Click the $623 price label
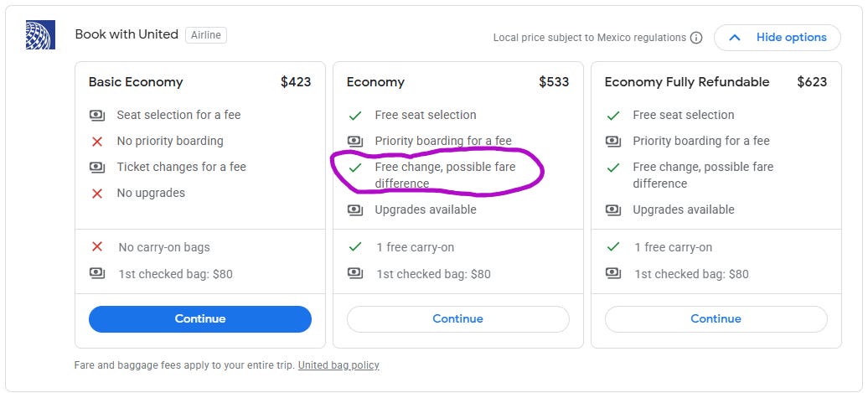The image size is (868, 393). pos(812,82)
